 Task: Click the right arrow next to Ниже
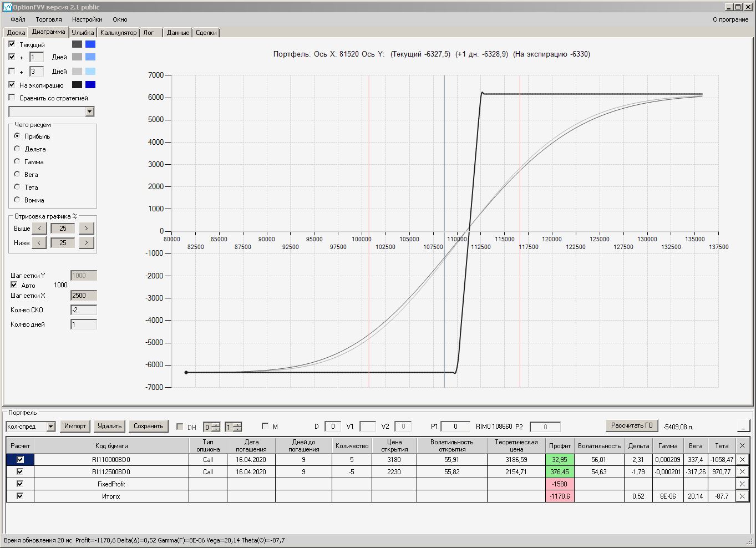pos(87,242)
